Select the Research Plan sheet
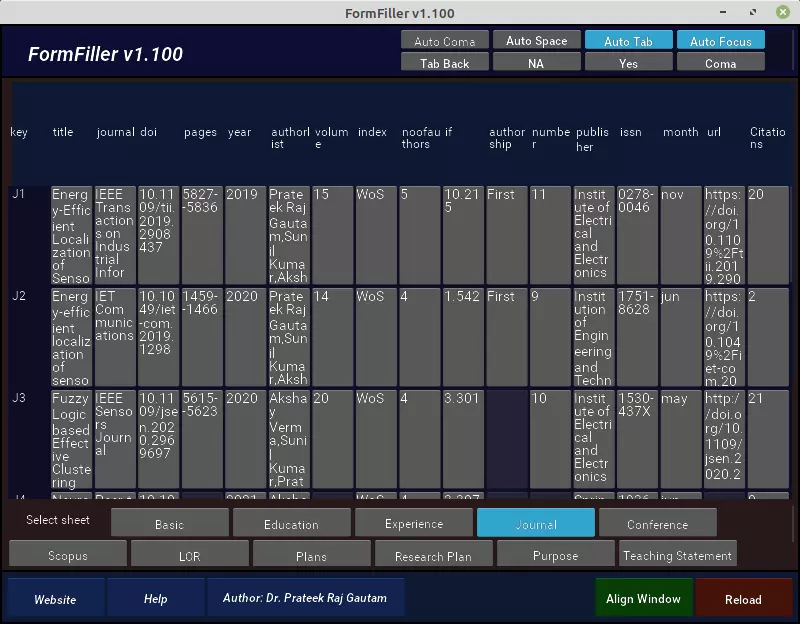Viewport: 800px width, 624px height. pos(434,555)
